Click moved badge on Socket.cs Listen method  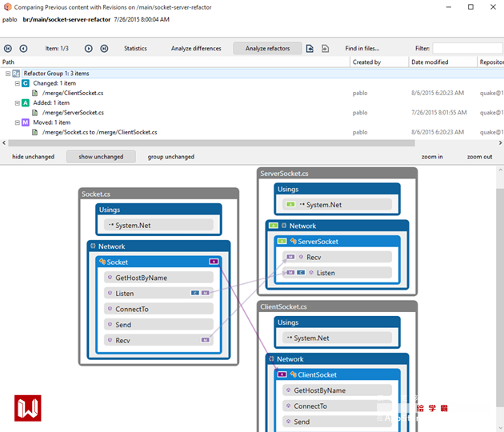pos(205,293)
